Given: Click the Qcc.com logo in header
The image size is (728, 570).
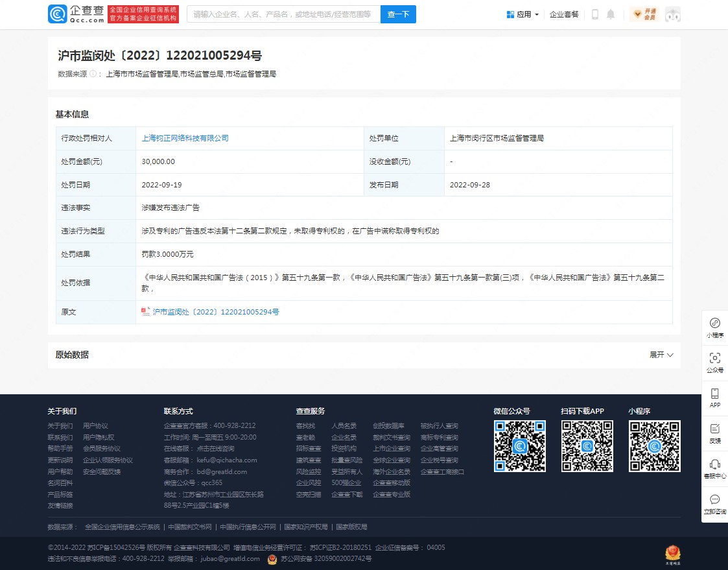Looking at the screenshot, I should tap(76, 14).
